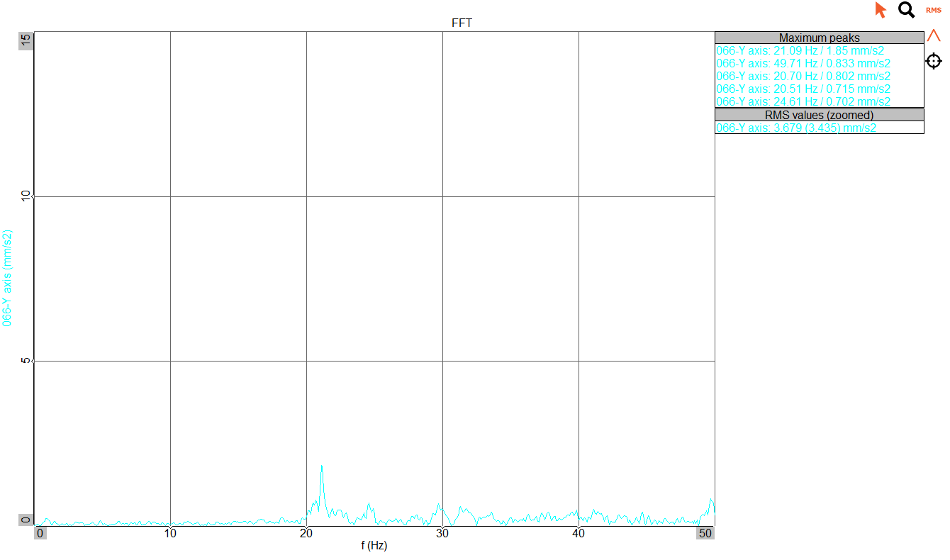Select the orange cursor pointer tool
Image resolution: width=950 pixels, height=560 pixels.
click(881, 10)
